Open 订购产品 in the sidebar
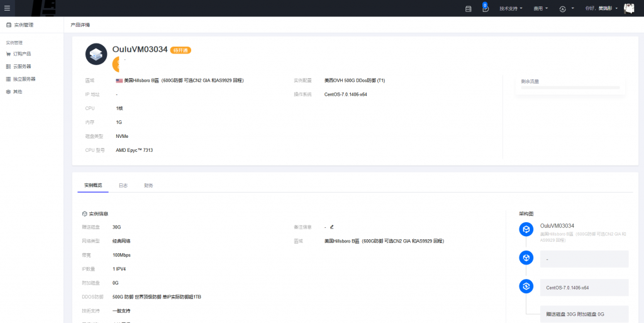The image size is (644, 323). coord(22,54)
